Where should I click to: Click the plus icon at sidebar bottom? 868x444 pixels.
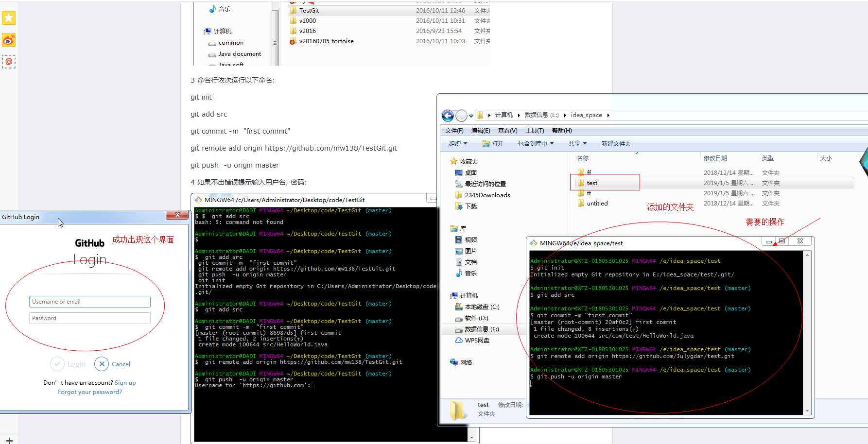tap(9, 441)
